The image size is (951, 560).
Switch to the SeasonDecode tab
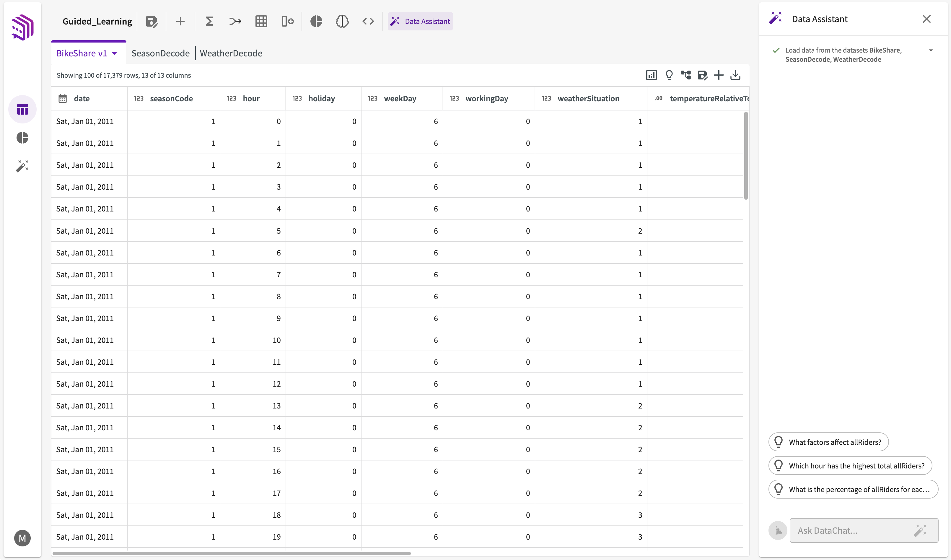tap(160, 53)
